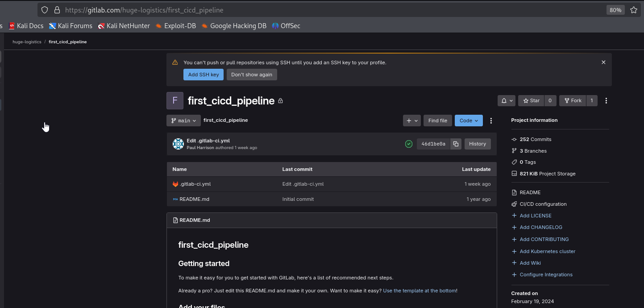Click the Initial commit message link
Image resolution: width=644 pixels, height=308 pixels.
tap(298, 199)
